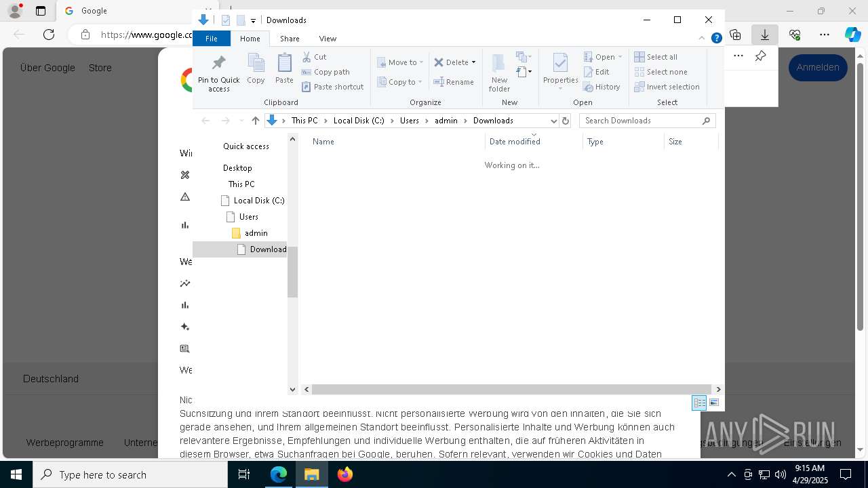Click the Anmelden button on Google page
868x488 pixels.
pos(818,67)
